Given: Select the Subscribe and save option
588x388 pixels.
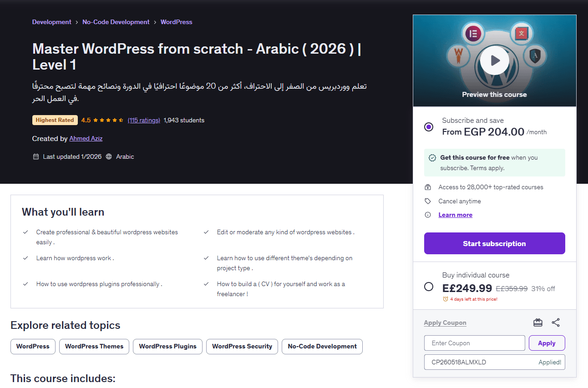Looking at the screenshot, I should (x=429, y=127).
